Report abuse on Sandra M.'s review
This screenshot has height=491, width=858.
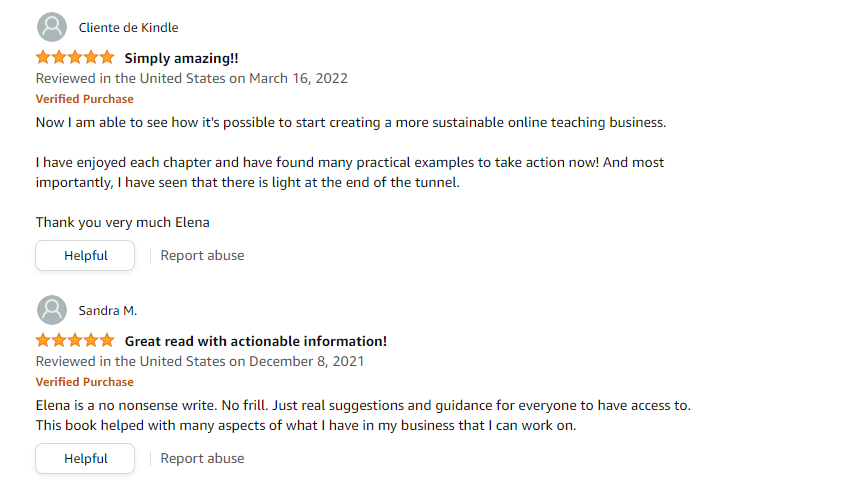pyautogui.click(x=202, y=458)
